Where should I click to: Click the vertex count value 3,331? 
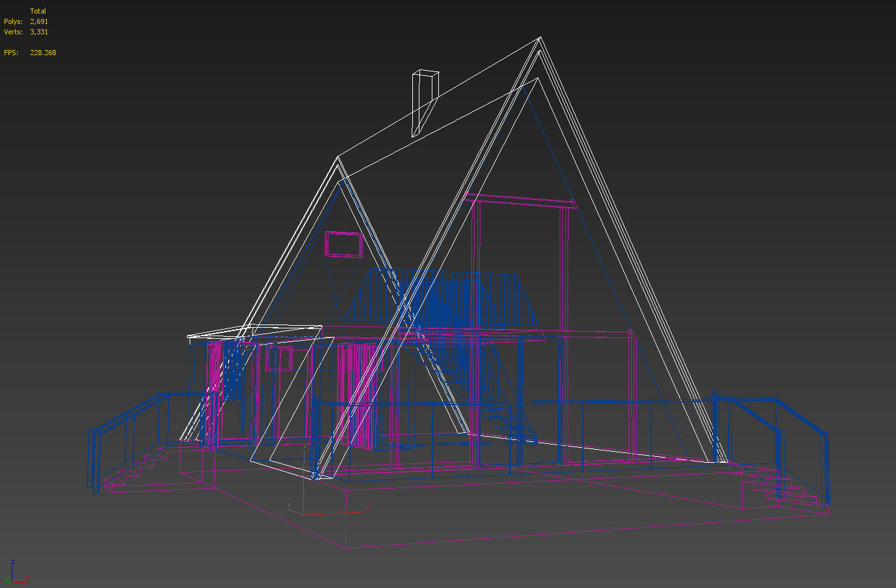39,32
